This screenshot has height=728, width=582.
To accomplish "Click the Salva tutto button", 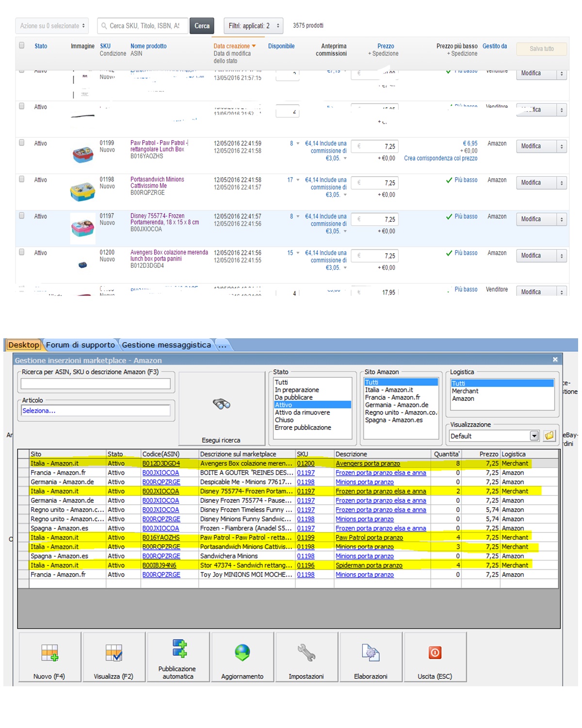I will tap(541, 49).
